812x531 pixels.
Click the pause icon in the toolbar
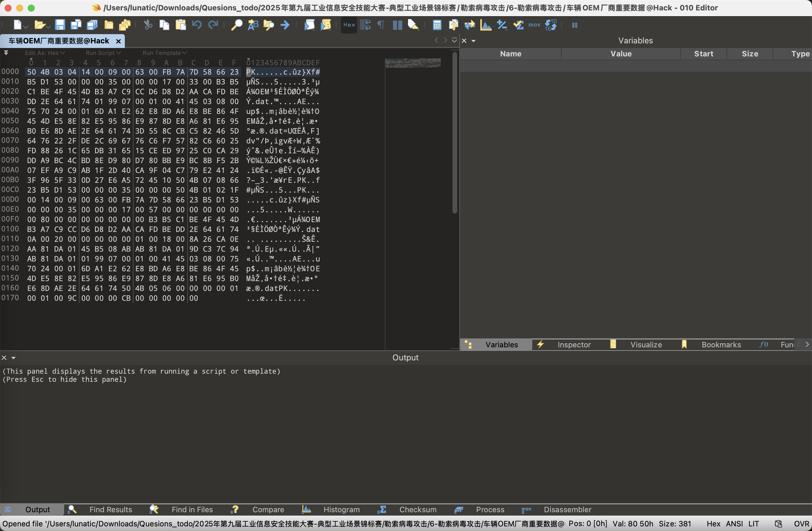coord(574,25)
